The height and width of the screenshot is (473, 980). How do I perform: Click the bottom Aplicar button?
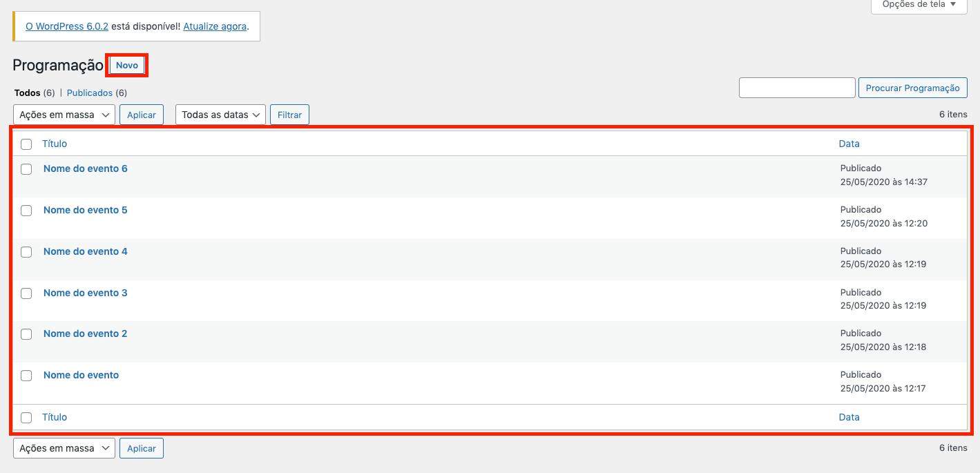pos(141,448)
